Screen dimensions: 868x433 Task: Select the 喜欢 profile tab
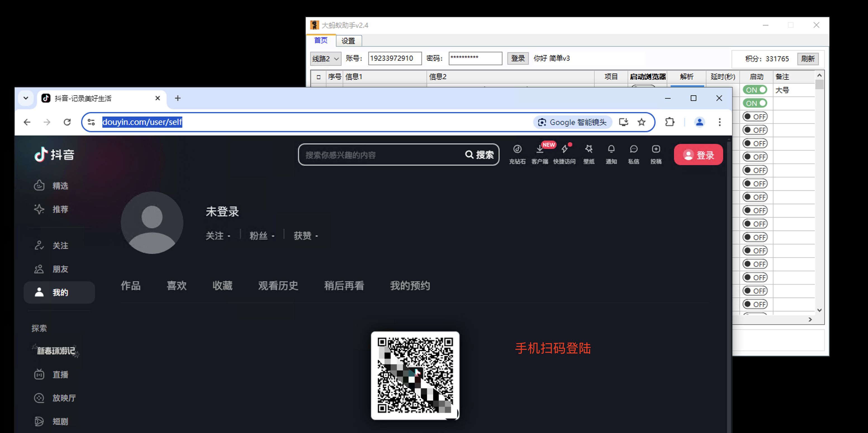coord(176,286)
